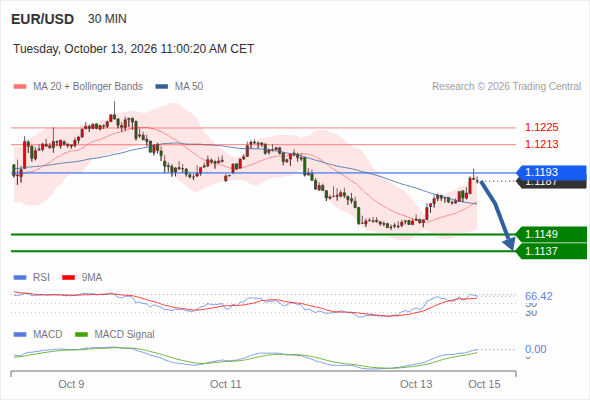Click the 30 MIN timeframe label
This screenshot has width=590, height=400.
107,19
